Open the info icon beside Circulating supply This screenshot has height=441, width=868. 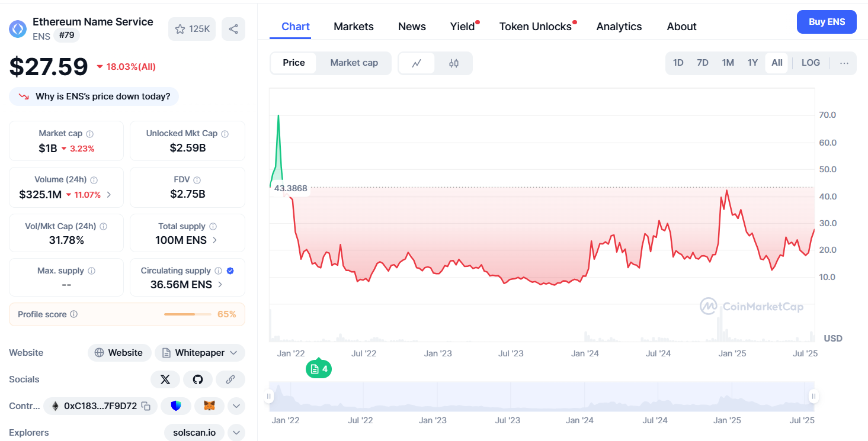pyautogui.click(x=218, y=271)
